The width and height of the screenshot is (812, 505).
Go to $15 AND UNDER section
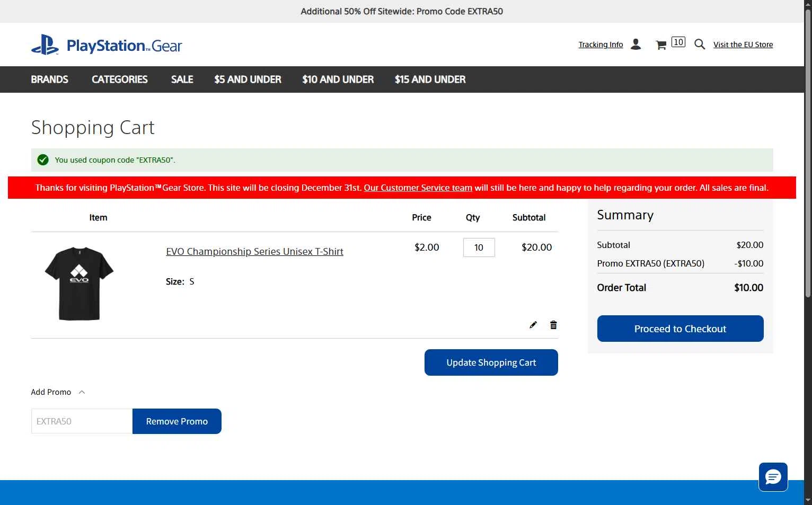(430, 79)
